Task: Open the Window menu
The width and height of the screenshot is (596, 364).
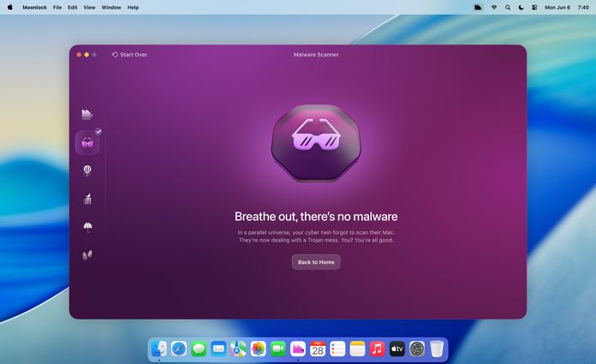Action: click(111, 7)
